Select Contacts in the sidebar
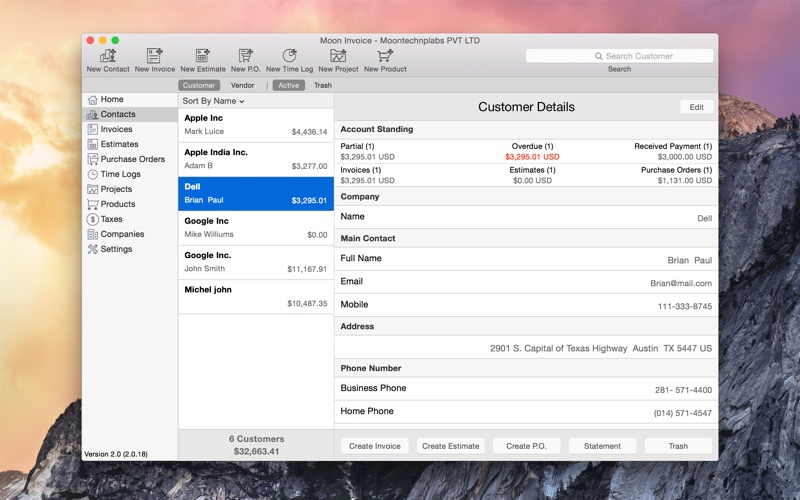This screenshot has width=800, height=500. click(x=130, y=114)
